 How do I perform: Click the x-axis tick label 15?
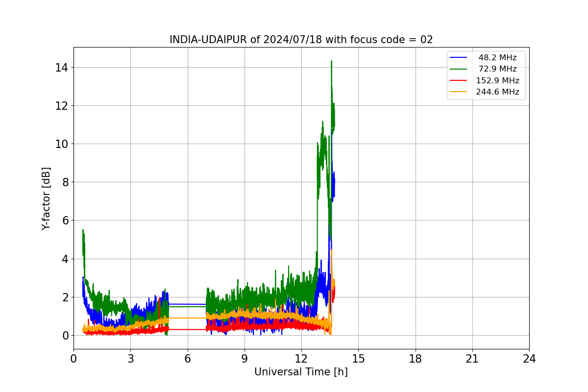[x=358, y=359]
